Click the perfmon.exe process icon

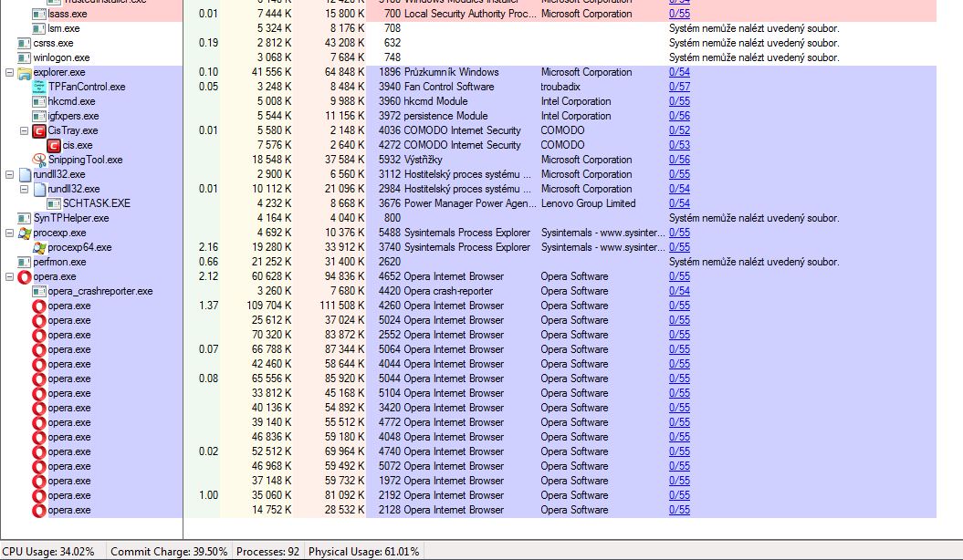[x=24, y=262]
